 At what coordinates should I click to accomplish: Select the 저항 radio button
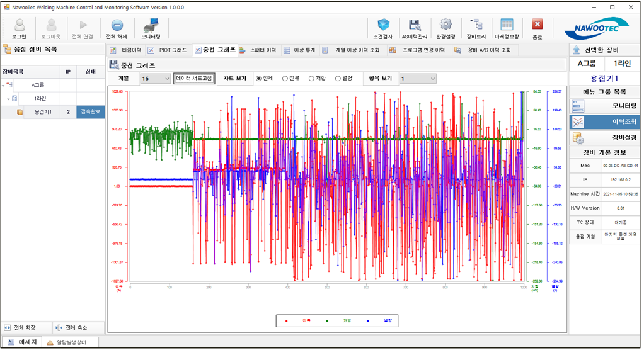[x=311, y=78]
